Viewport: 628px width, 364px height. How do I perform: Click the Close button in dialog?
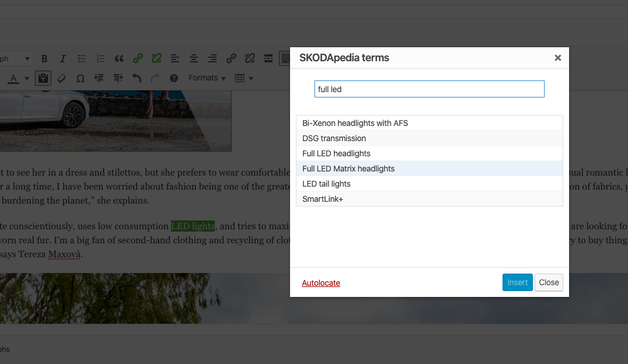[x=549, y=282]
